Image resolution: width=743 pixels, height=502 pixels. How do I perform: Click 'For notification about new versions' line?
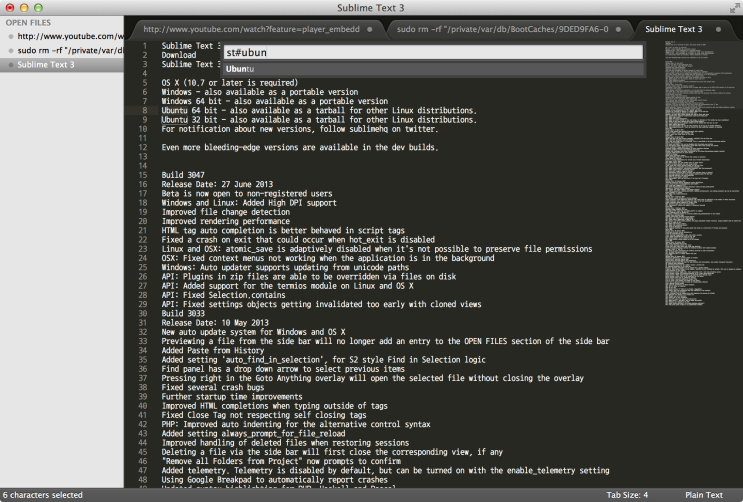(299, 129)
